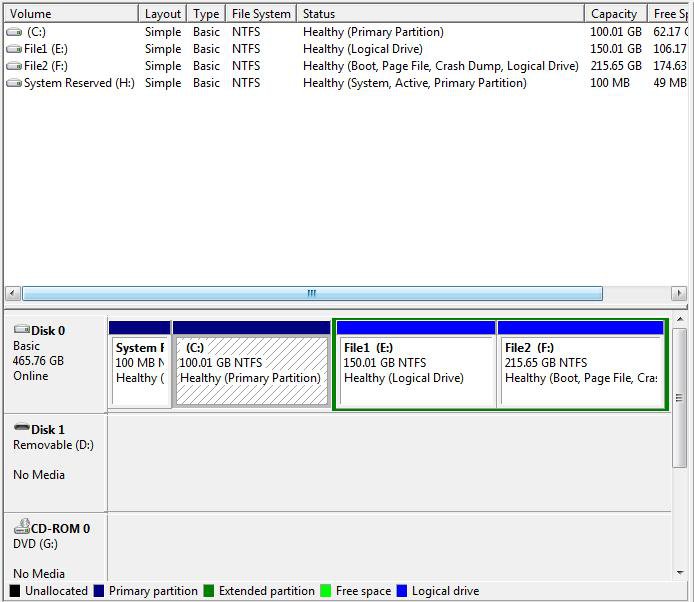Viewport: 694px width, 602px height.
Task: Click the disk pane scroll down arrow
Action: [681, 573]
